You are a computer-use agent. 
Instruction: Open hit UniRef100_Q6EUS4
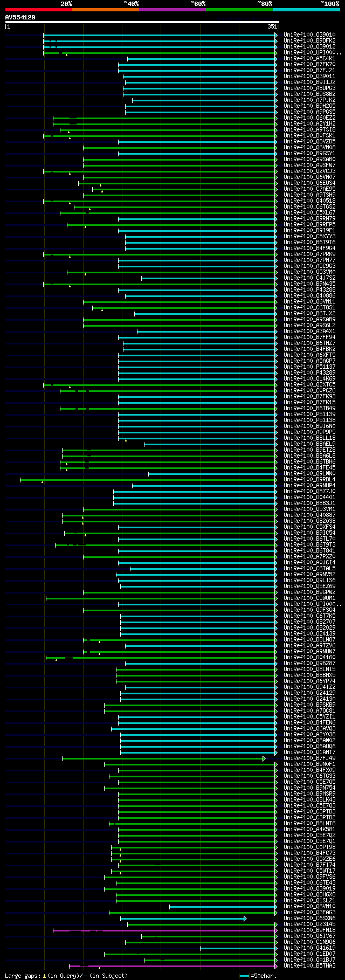pyautogui.click(x=309, y=183)
